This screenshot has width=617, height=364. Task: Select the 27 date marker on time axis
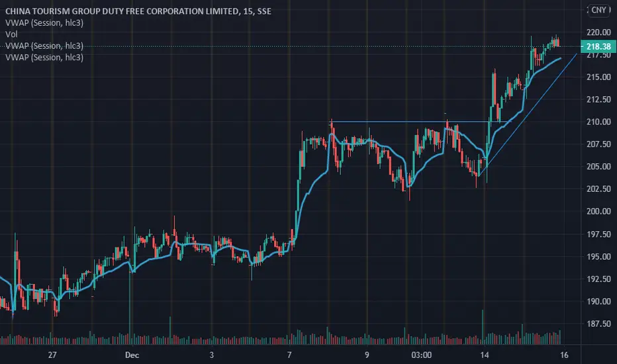click(52, 355)
